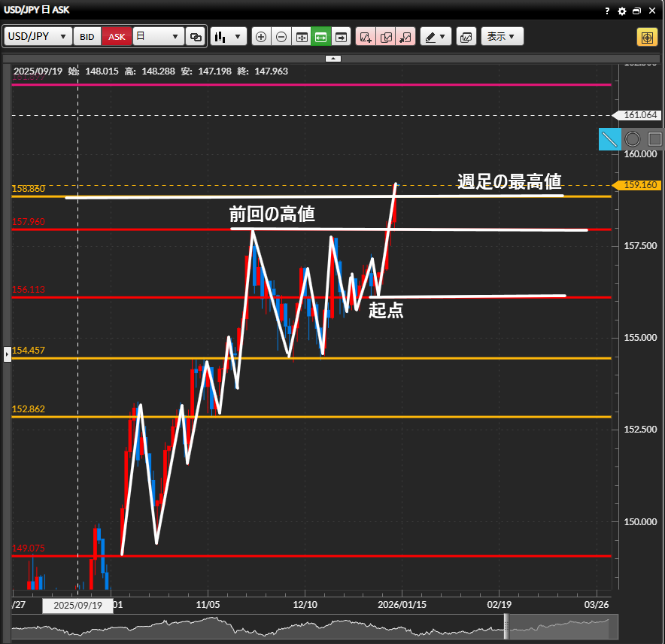Click the question mark help icon
The image size is (665, 644).
608,11
